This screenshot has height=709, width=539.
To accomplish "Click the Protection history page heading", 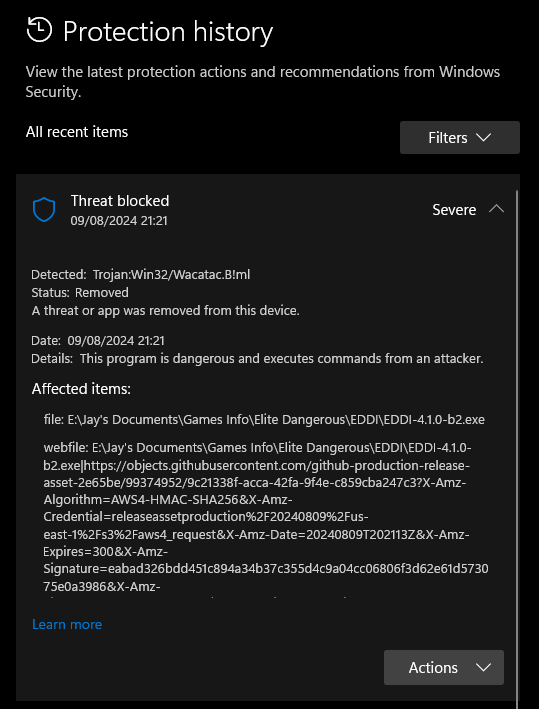I will point(168,32).
